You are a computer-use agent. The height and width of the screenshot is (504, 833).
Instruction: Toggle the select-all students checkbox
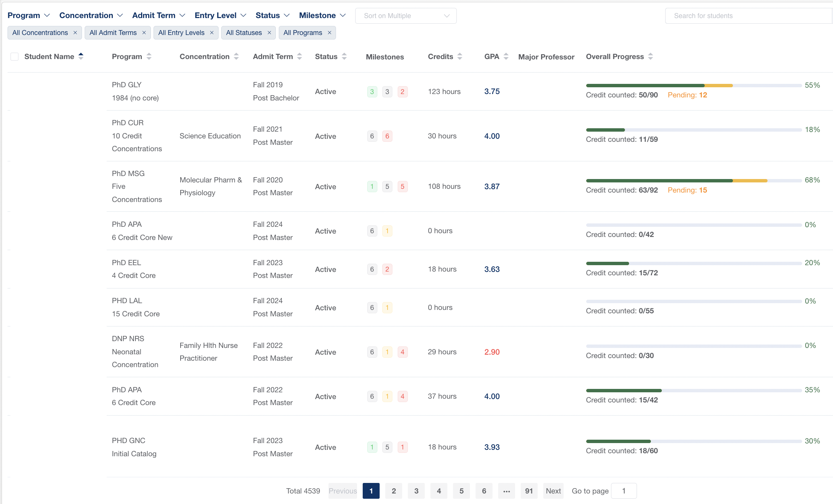coord(15,57)
